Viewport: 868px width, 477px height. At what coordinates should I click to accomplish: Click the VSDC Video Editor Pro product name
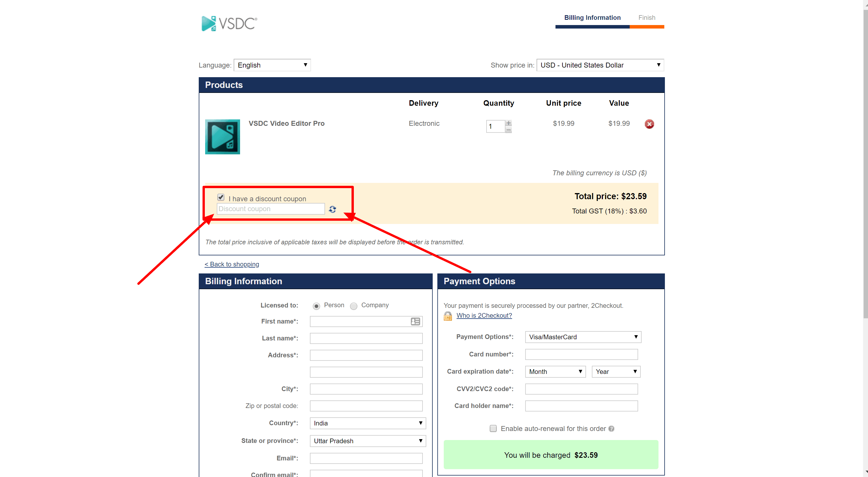click(286, 123)
